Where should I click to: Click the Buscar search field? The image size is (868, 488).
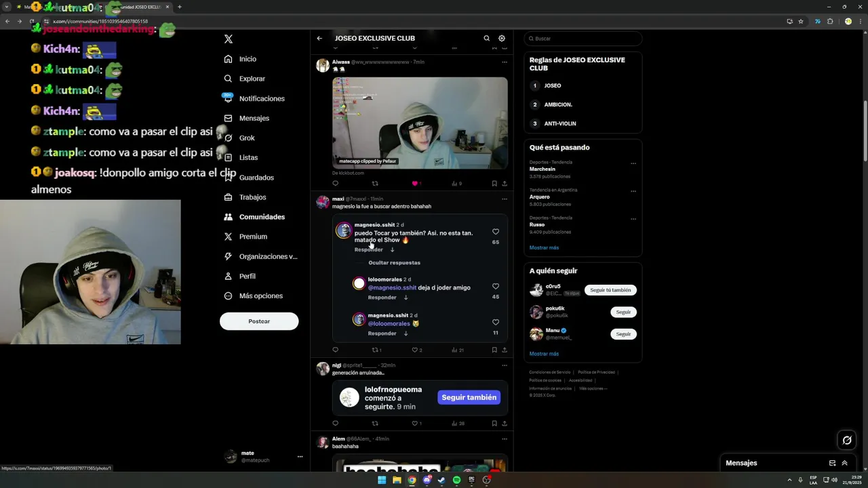click(583, 39)
